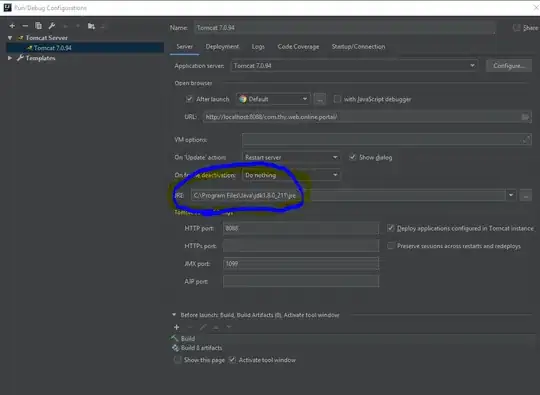Open edit defaults wrench icon

(x=52, y=26)
